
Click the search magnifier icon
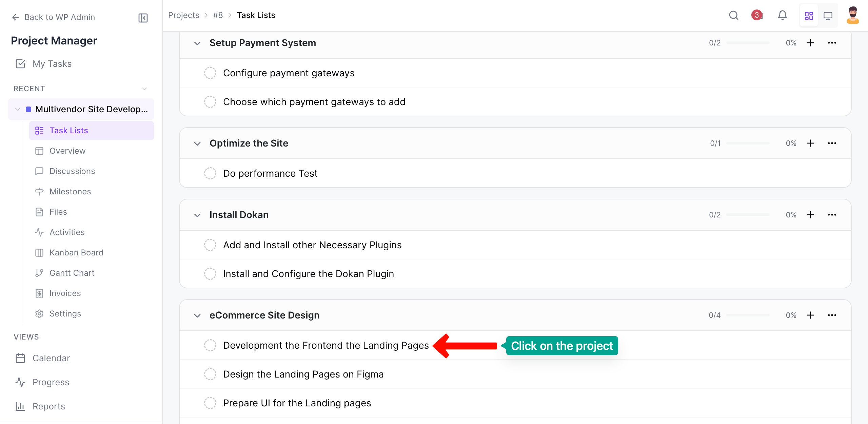pos(733,16)
